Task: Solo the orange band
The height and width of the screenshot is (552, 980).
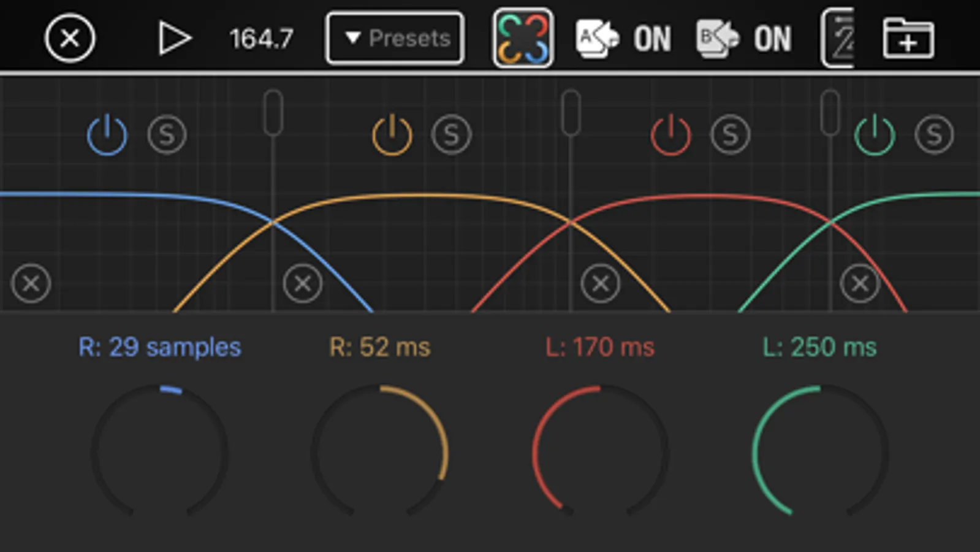Action: (x=452, y=134)
